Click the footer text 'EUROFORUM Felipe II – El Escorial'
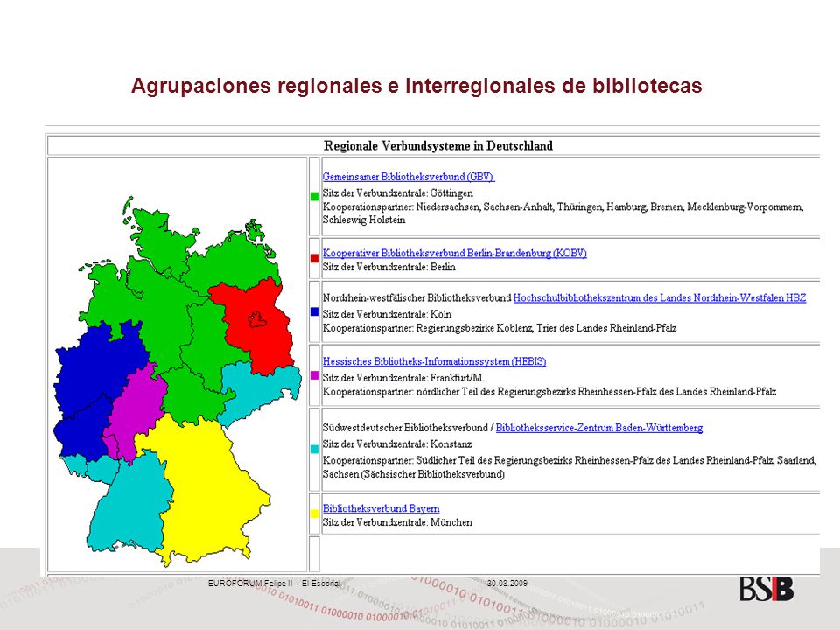Viewport: 840px width, 630px height. tap(274, 584)
